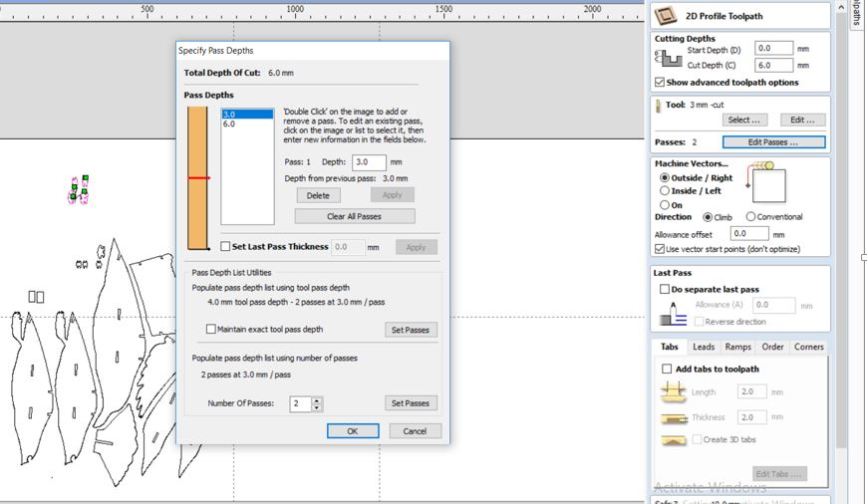Click the orange material depth image
The image size is (867, 504).
197,178
